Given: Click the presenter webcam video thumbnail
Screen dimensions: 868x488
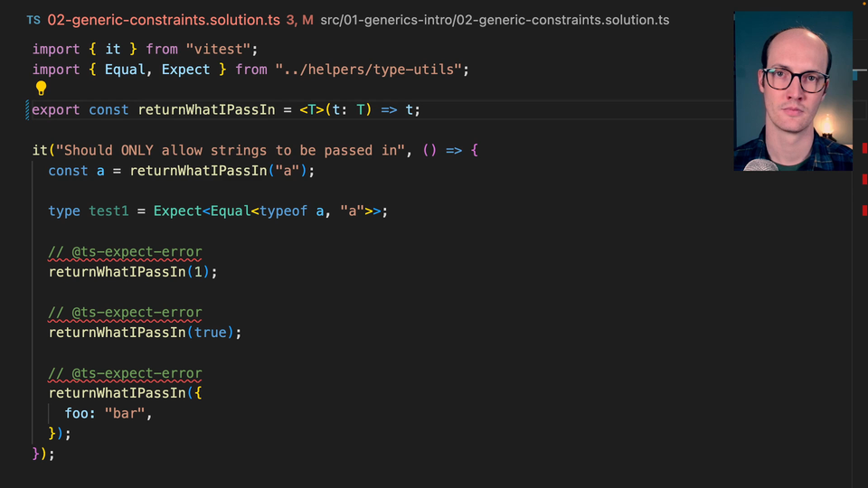Looking at the screenshot, I should pos(793,90).
